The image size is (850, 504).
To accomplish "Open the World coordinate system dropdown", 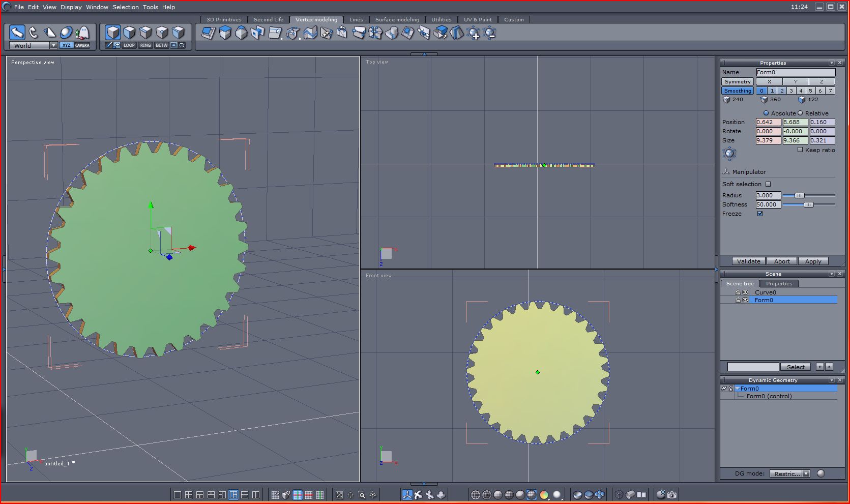I will [53, 46].
